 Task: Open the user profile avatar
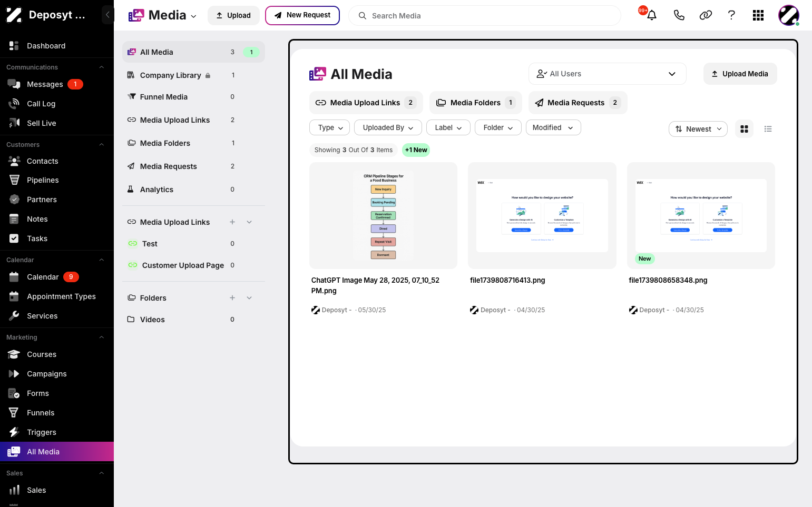[x=789, y=15]
